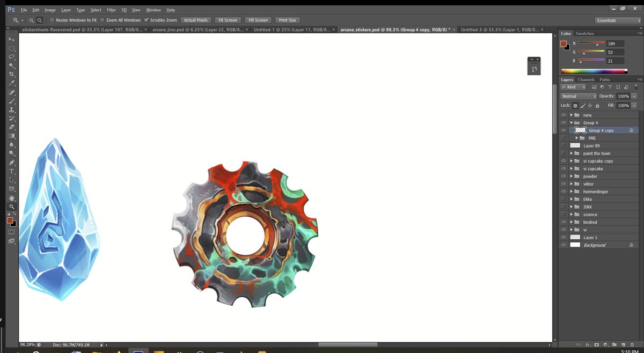Viewport: 644px width, 353px height.
Task: Open the Filter menu
Action: click(x=111, y=10)
